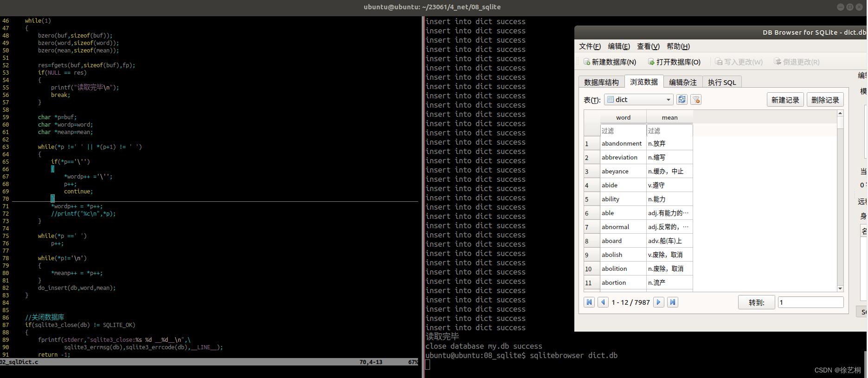Select the cell 'abandonment'

(623, 144)
